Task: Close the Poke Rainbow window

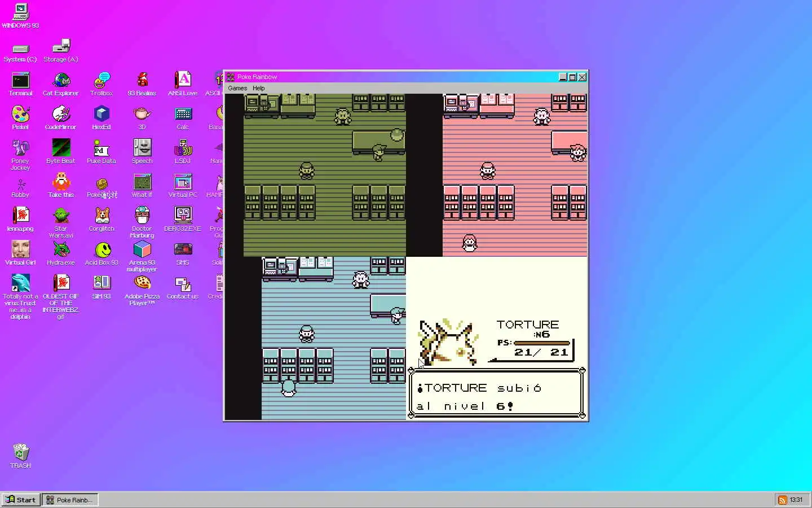Action: 582,77
